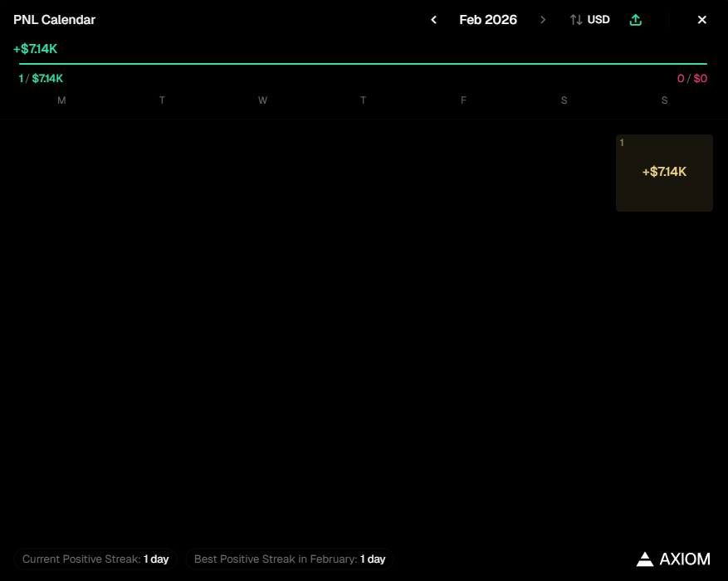Viewport: 728px width, 581px height.
Task: Click the Best Positive Streak in February pill
Action: click(x=290, y=559)
